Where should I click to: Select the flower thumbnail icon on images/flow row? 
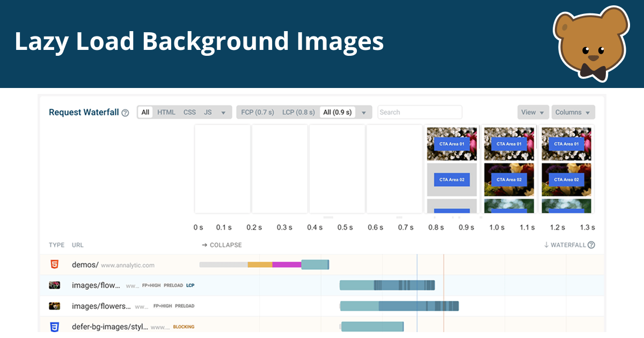pos(54,285)
